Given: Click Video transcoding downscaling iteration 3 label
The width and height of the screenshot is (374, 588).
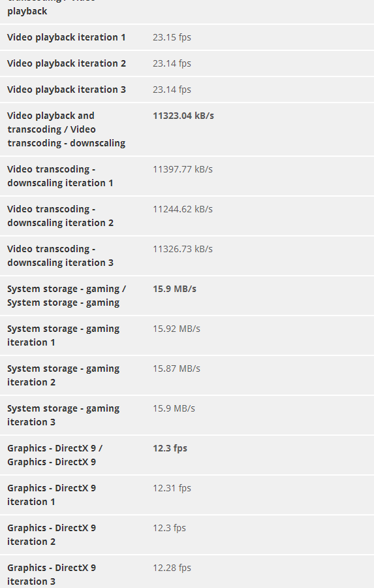Looking at the screenshot, I should pyautogui.click(x=60, y=255).
